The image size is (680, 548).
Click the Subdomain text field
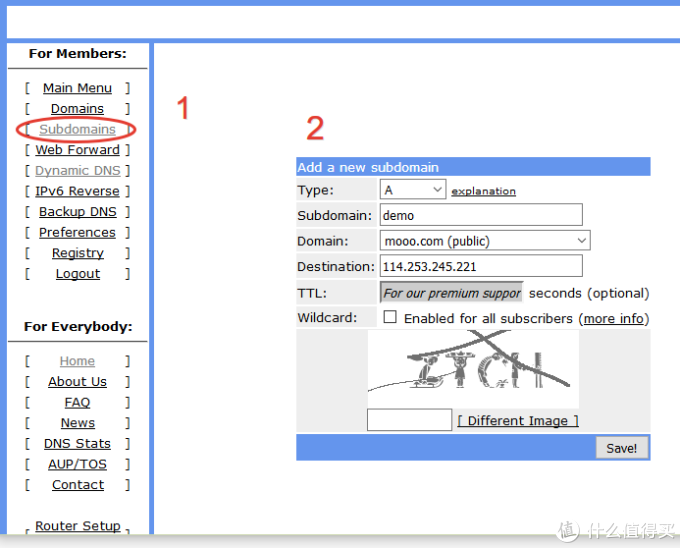481,215
